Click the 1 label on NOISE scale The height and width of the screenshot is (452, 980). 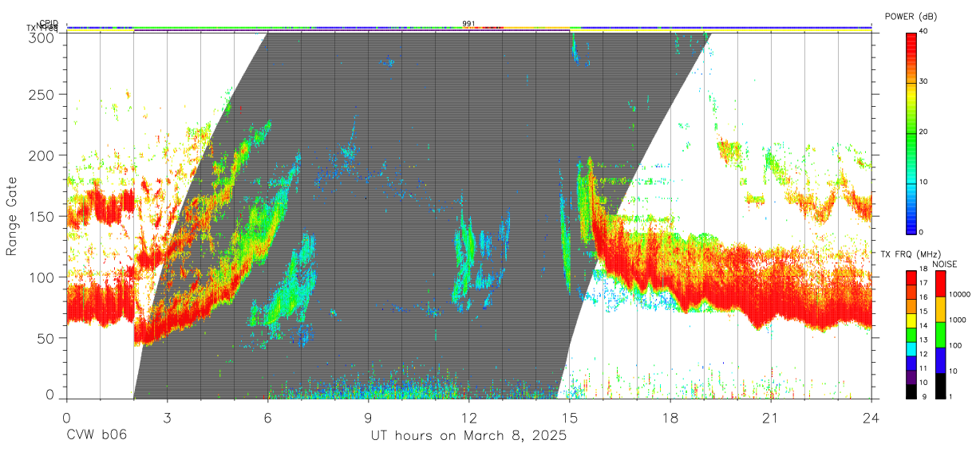point(950,396)
